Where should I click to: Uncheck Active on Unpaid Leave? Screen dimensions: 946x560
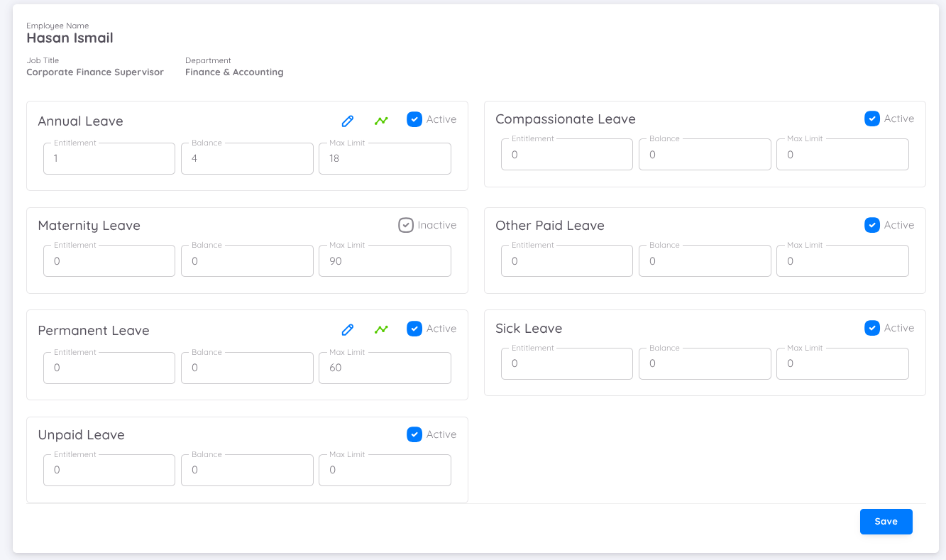(x=414, y=434)
